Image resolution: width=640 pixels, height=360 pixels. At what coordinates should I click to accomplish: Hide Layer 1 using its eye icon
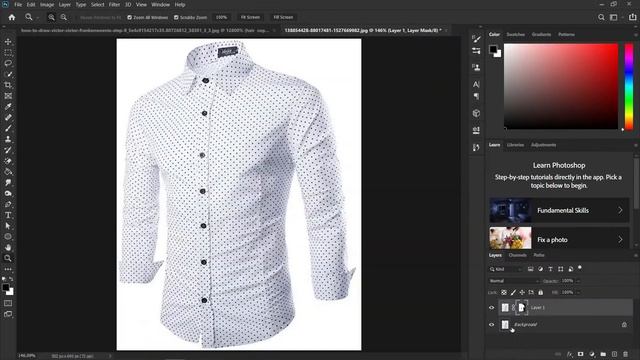tap(492, 308)
